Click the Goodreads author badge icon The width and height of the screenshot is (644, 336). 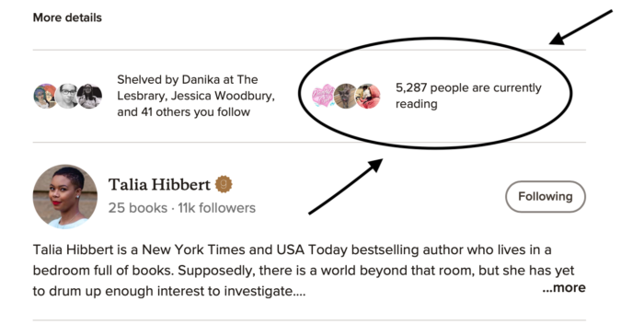coord(224,184)
